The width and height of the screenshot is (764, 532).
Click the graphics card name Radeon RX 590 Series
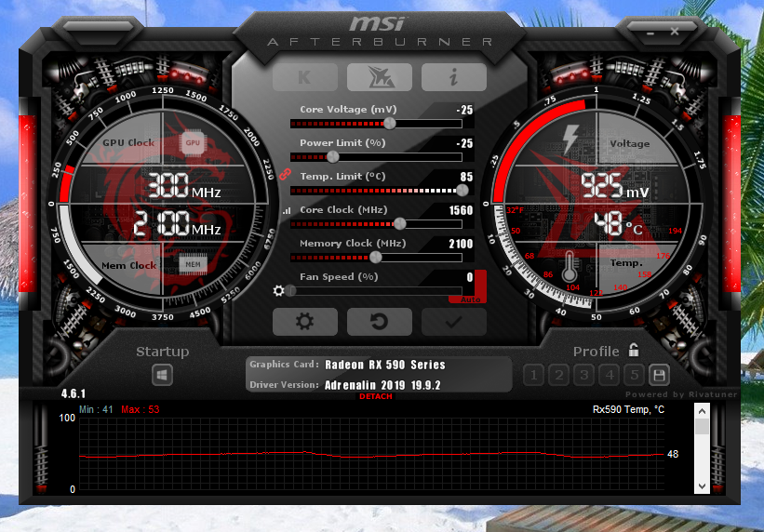coord(385,365)
